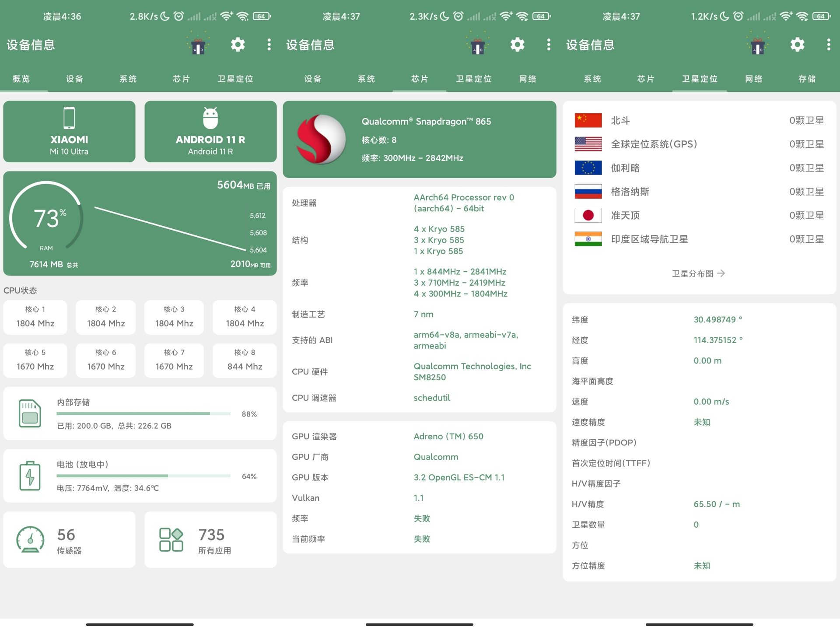Tap the battery charging icon
Screen dimensions: 840x630
30,476
